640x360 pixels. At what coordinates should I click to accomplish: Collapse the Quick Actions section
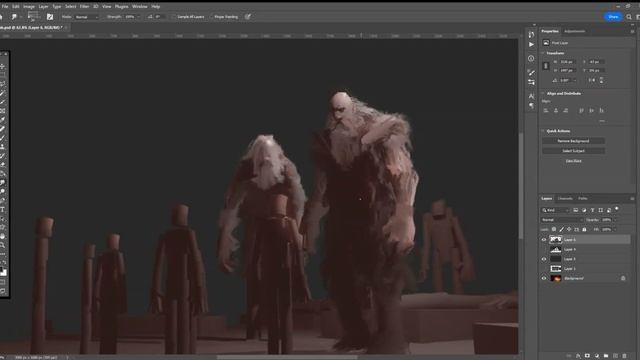pyautogui.click(x=543, y=131)
